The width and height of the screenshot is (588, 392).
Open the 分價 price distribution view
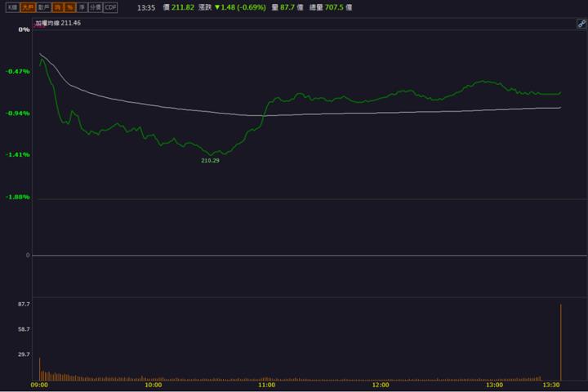95,7
